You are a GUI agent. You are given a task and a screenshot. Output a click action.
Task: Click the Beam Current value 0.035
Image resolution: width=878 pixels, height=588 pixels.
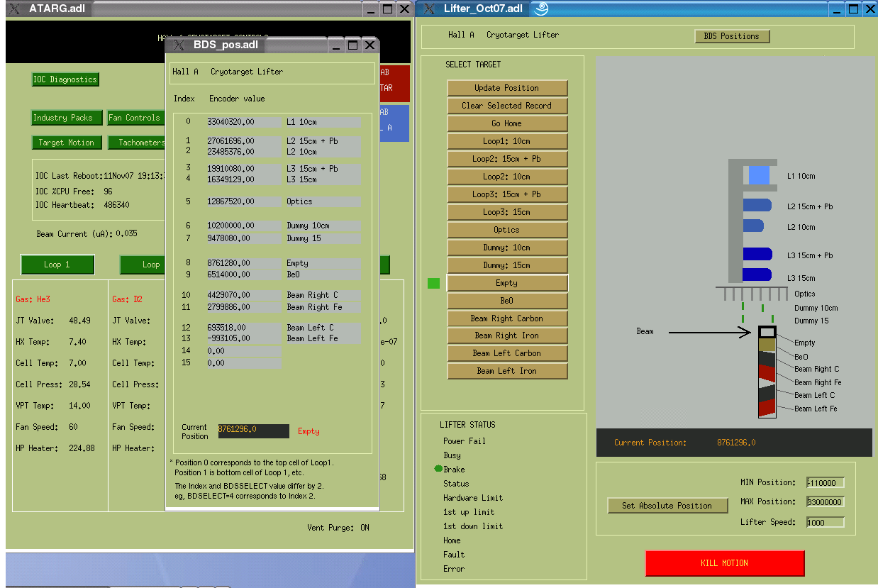[x=127, y=234]
